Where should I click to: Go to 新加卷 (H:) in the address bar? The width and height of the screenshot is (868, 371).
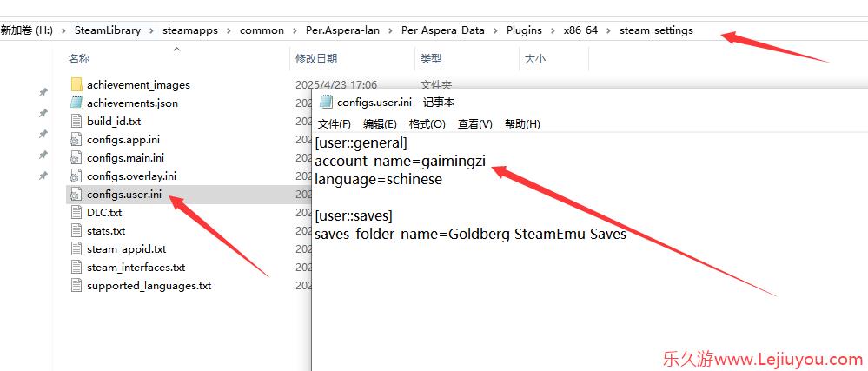[27, 30]
